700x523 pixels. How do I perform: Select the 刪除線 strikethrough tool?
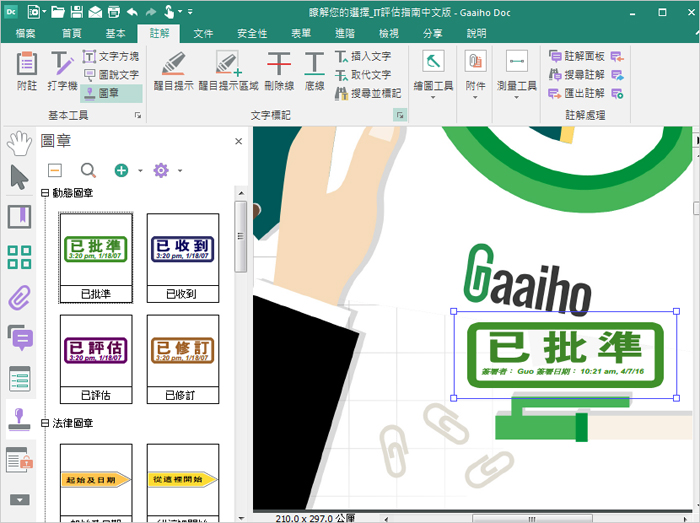point(279,71)
